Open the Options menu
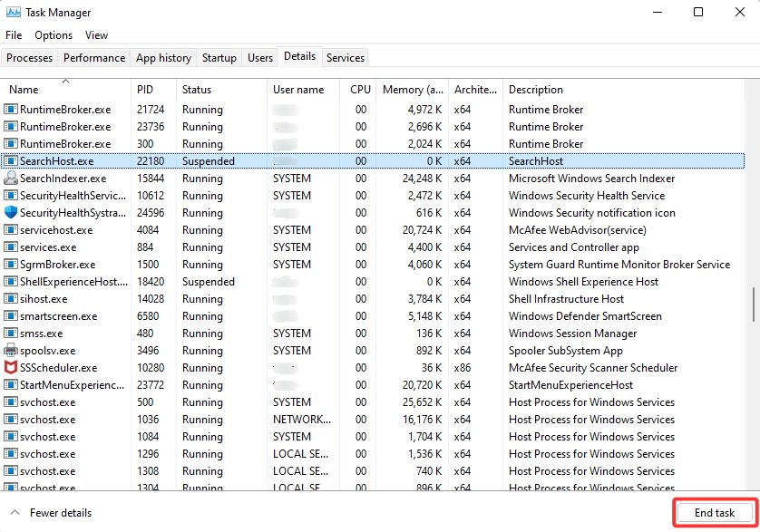 (x=53, y=35)
